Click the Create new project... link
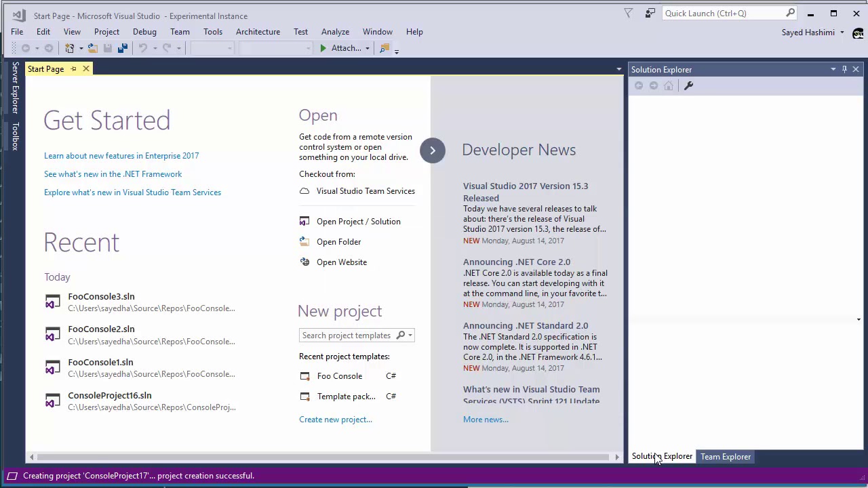The width and height of the screenshot is (868, 488). pyautogui.click(x=336, y=420)
